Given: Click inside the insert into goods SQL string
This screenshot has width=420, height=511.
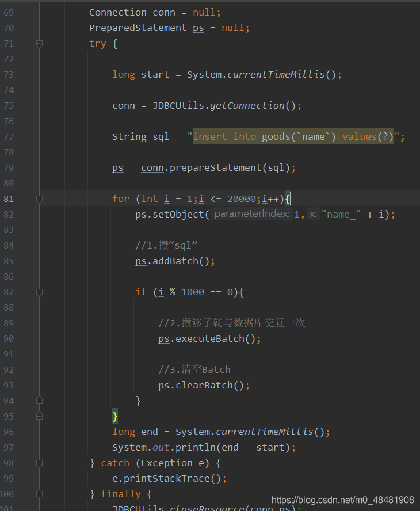Looking at the screenshot, I should [x=293, y=136].
